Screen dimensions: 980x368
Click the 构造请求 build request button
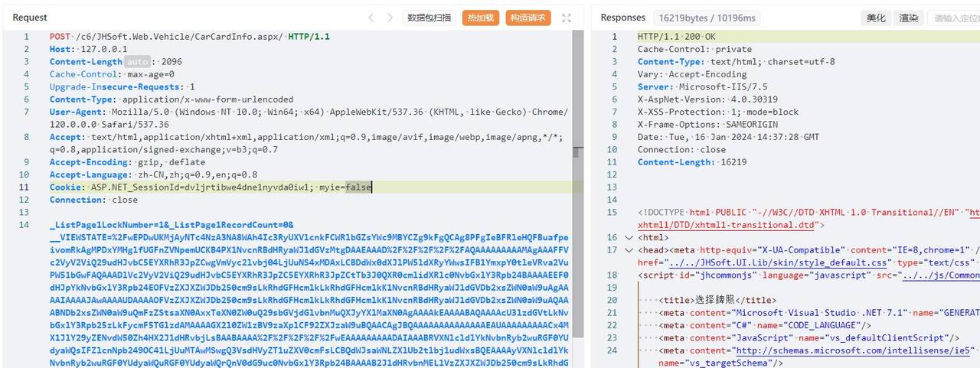click(528, 18)
